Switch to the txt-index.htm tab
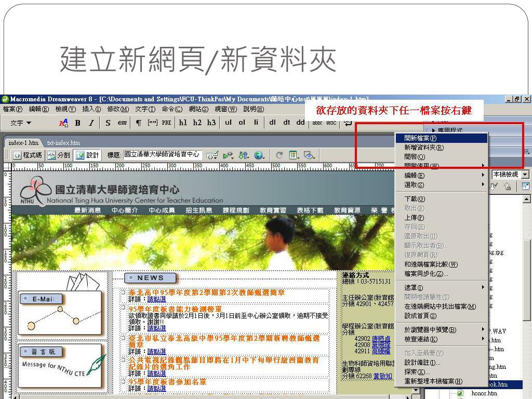Image resolution: width=532 pixels, height=399 pixels. click(63, 143)
